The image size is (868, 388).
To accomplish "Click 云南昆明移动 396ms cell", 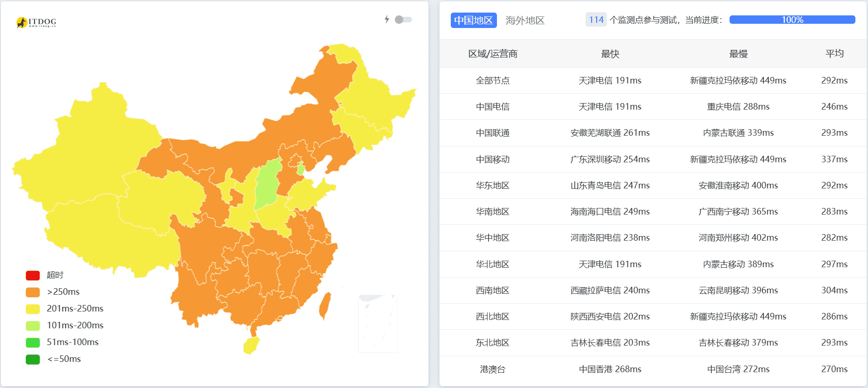I will point(738,290).
